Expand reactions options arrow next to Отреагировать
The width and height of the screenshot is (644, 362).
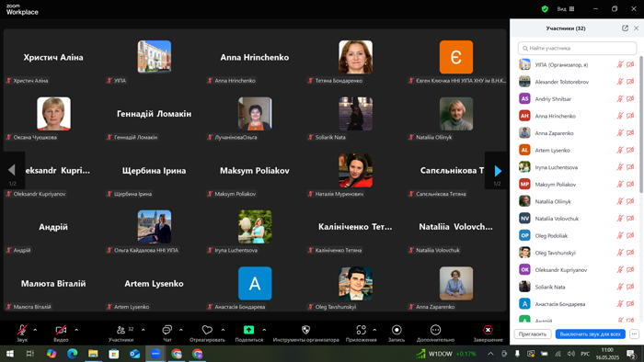(x=223, y=330)
